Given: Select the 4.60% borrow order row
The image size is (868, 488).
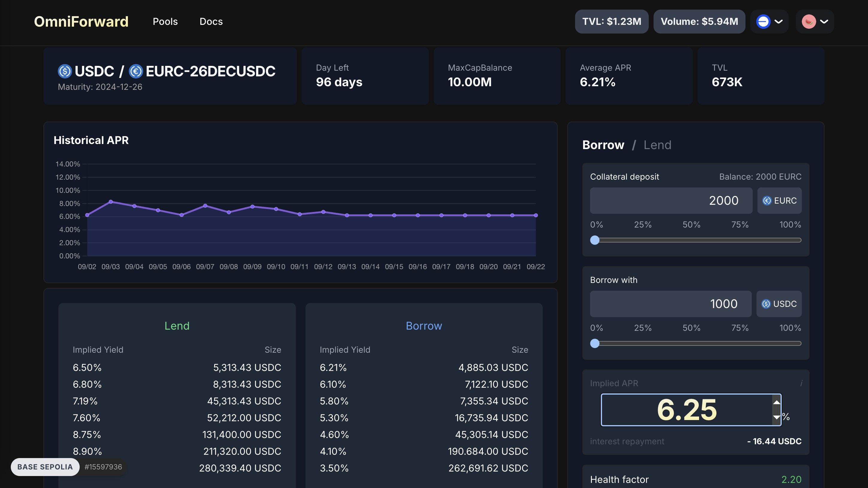Looking at the screenshot, I should (x=424, y=434).
